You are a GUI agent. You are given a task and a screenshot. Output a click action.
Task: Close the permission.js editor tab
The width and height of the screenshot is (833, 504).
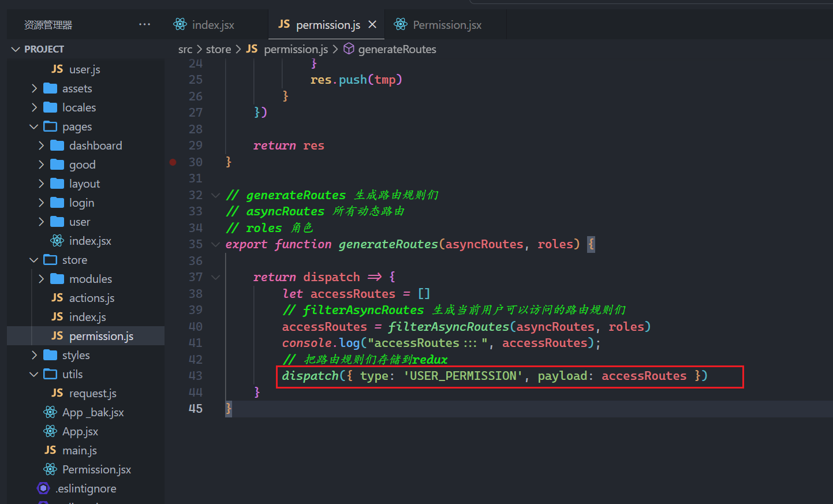click(372, 24)
